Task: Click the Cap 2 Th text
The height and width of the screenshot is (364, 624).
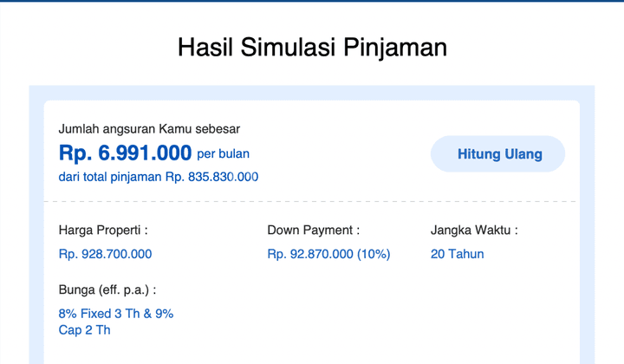Action: [84, 330]
